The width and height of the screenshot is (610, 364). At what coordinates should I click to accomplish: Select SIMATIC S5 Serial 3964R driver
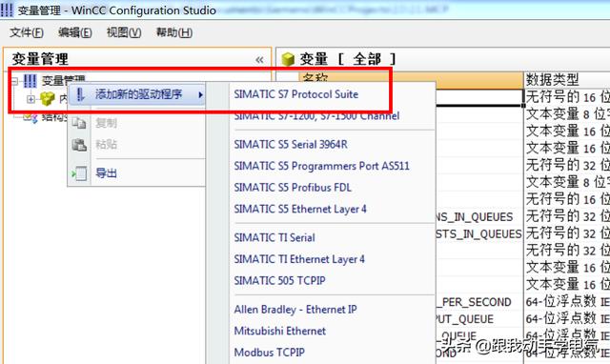click(291, 145)
